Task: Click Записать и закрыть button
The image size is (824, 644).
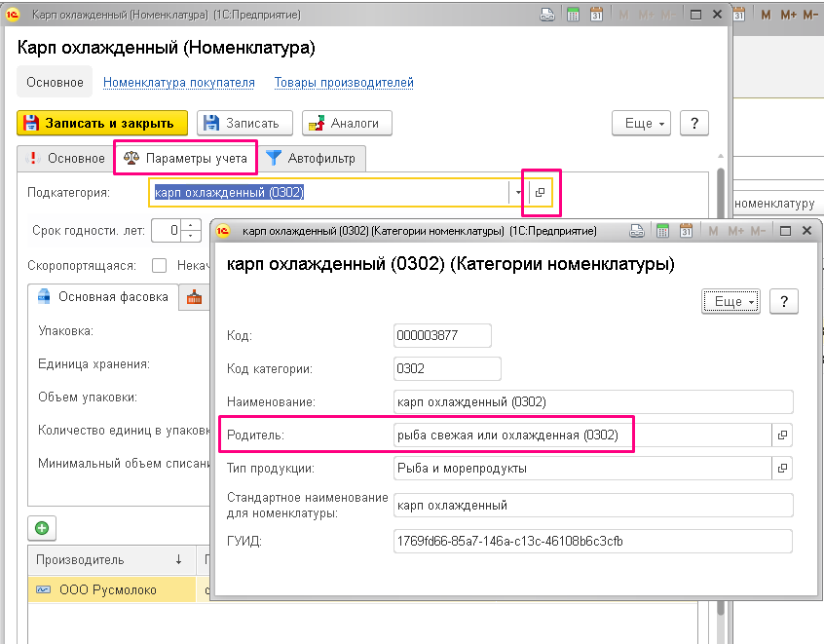Action: click(x=102, y=123)
